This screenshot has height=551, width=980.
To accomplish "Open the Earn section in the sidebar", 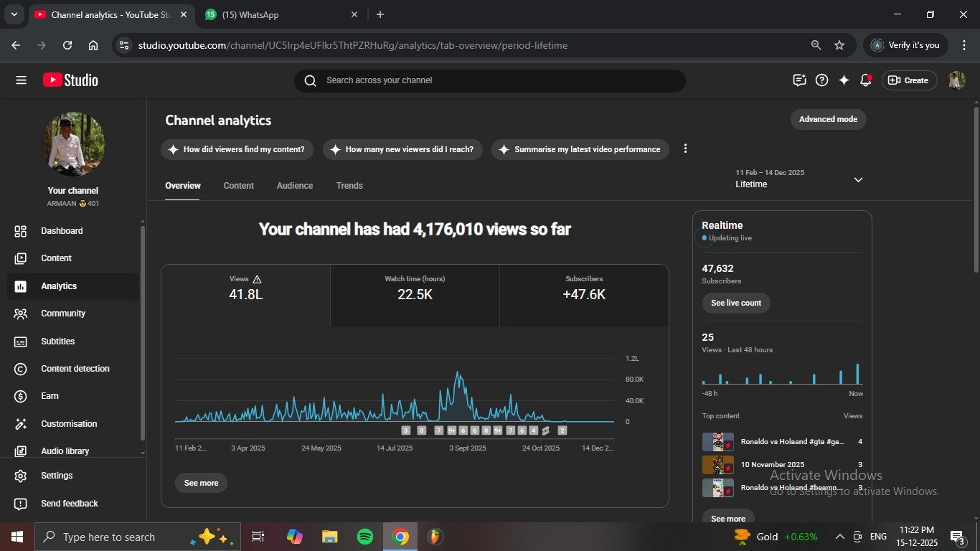I will (x=50, y=396).
